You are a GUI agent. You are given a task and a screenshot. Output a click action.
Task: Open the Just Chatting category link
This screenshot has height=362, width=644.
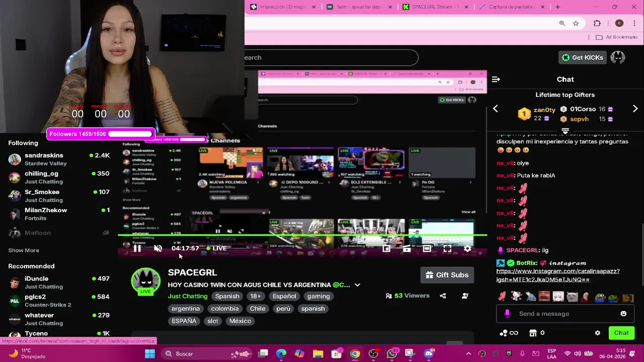188,296
